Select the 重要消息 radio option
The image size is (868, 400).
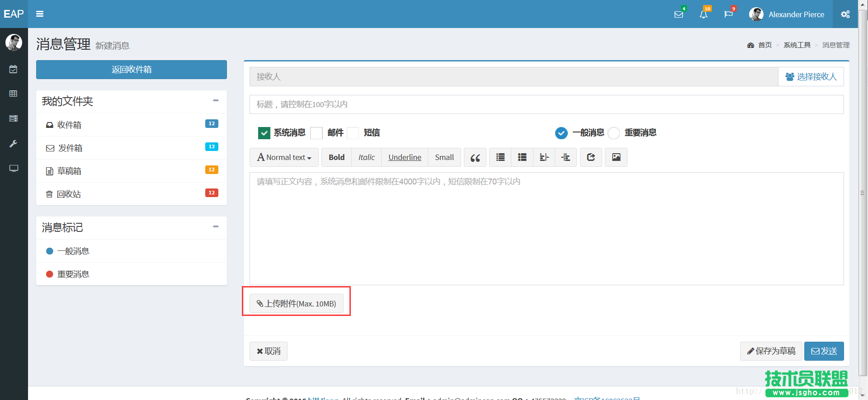point(613,133)
